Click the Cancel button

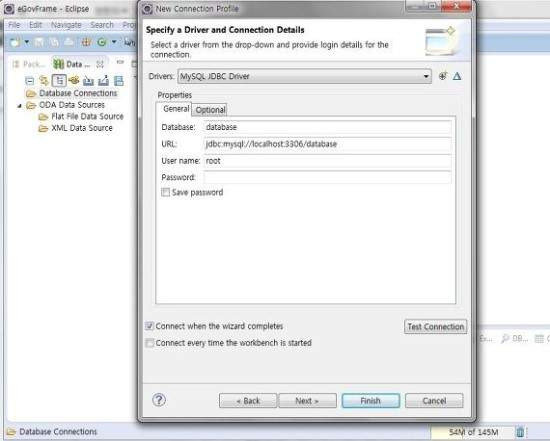(434, 401)
